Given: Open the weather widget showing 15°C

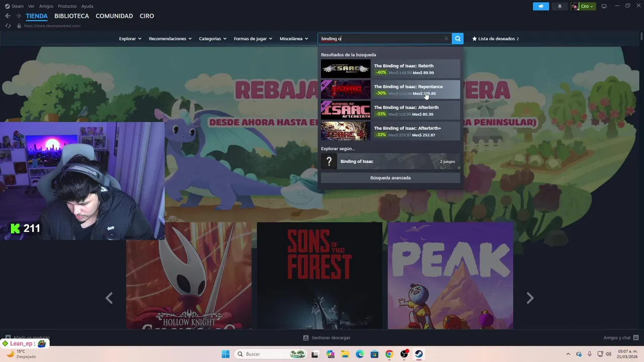Looking at the screenshot, I should [21, 354].
